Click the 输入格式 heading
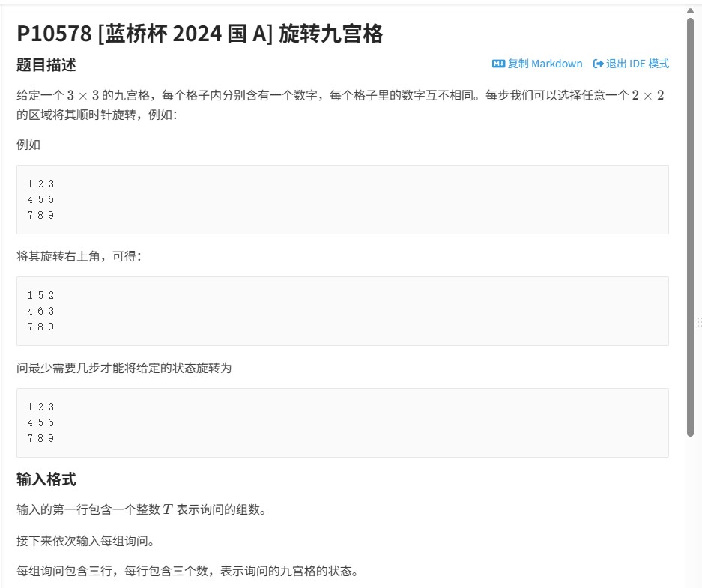This screenshot has width=702, height=588. coord(46,479)
